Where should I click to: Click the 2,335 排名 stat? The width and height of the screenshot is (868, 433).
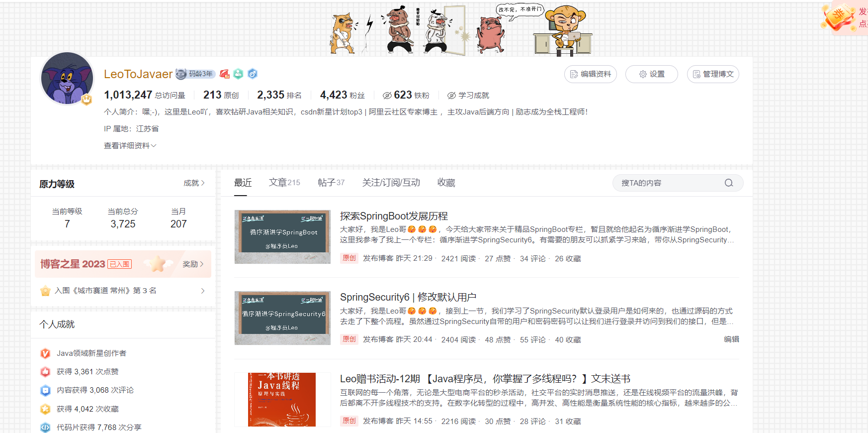(x=279, y=95)
